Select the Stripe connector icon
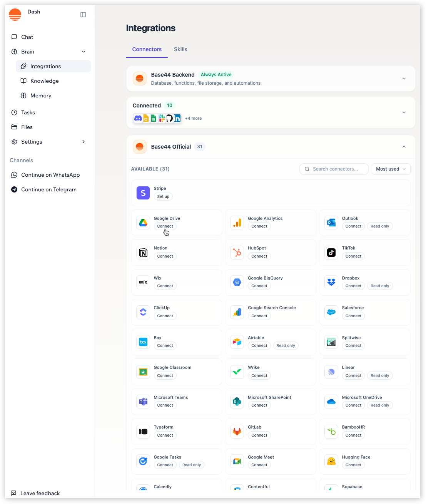 [143, 193]
